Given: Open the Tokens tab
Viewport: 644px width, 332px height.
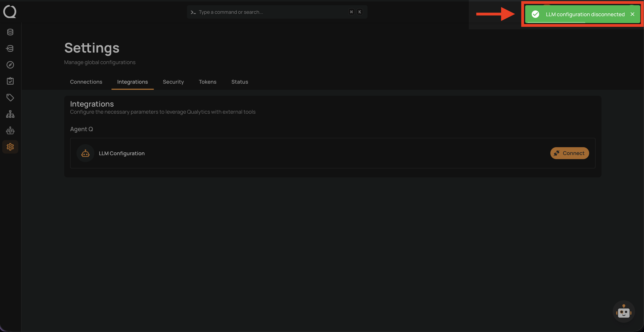Looking at the screenshot, I should click(207, 82).
